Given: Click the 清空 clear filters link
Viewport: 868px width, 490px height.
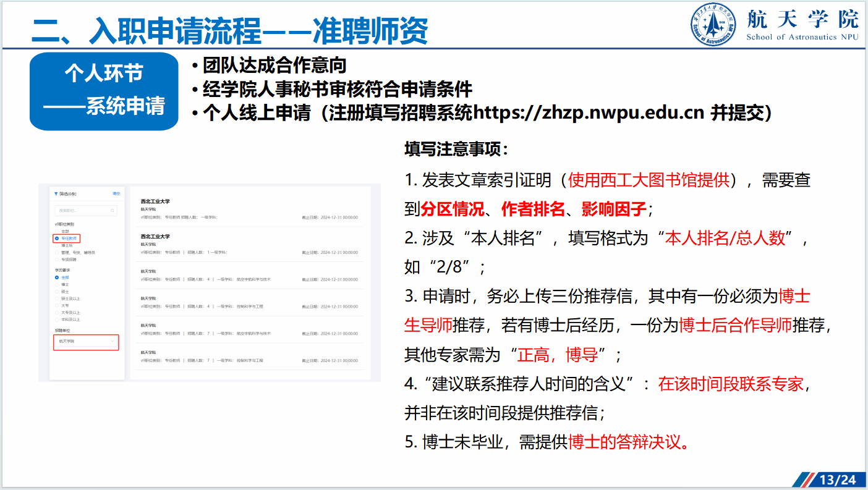Looking at the screenshot, I should (x=116, y=194).
